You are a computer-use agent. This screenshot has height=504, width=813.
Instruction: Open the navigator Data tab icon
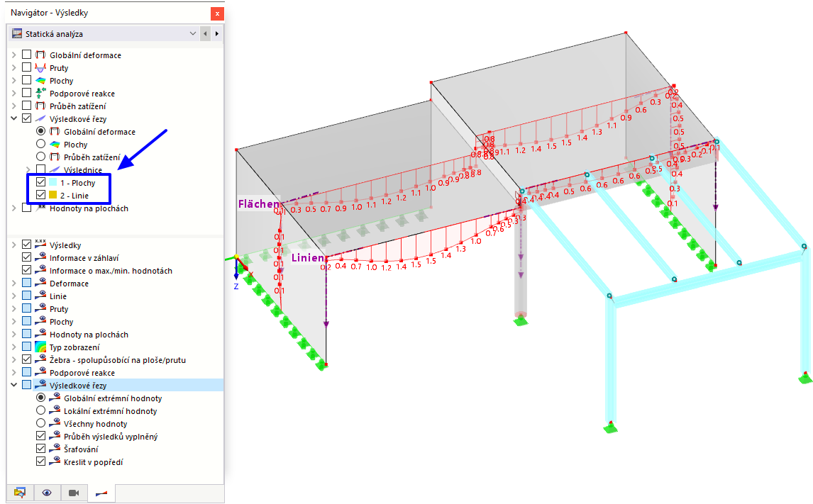(21, 493)
